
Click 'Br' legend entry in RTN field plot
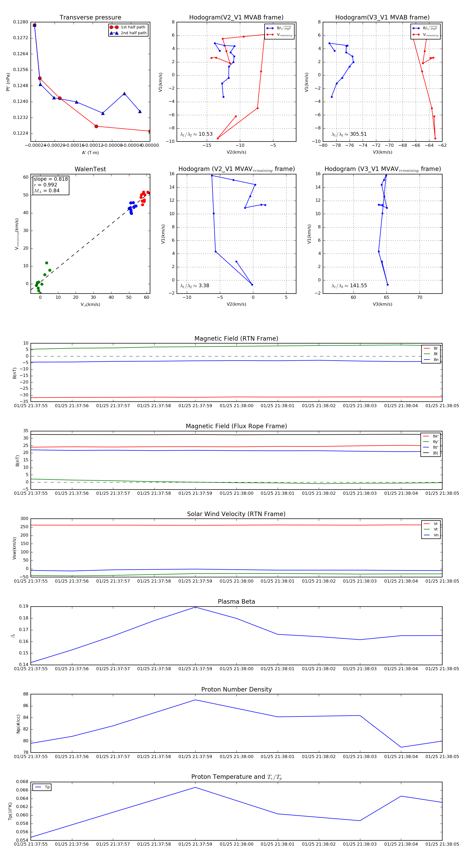pos(431,349)
